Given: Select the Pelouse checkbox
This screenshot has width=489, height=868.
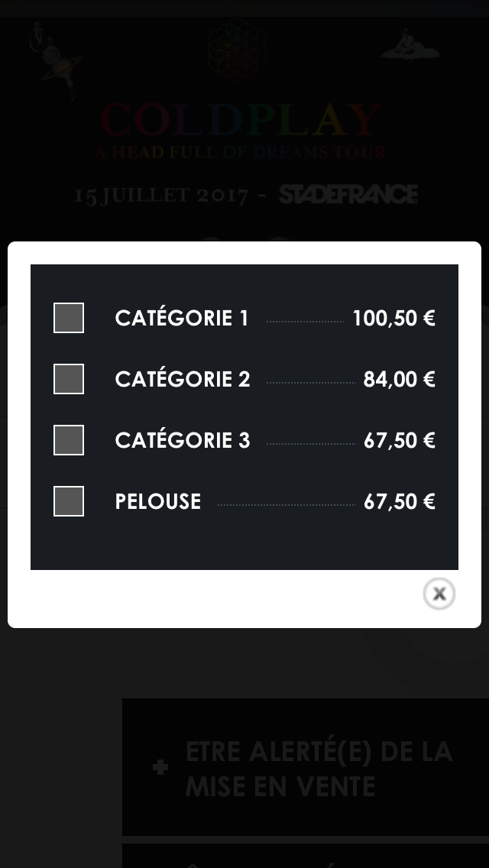Looking at the screenshot, I should coord(69,501).
